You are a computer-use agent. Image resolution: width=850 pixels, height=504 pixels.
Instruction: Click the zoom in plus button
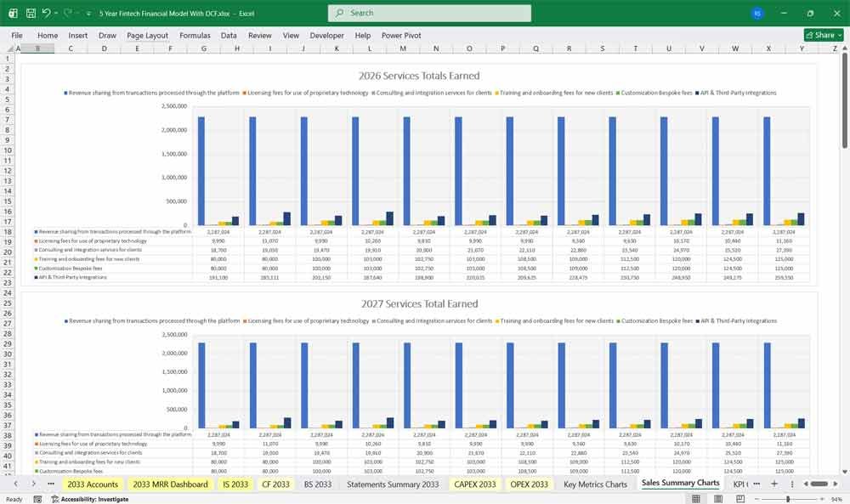click(x=821, y=499)
